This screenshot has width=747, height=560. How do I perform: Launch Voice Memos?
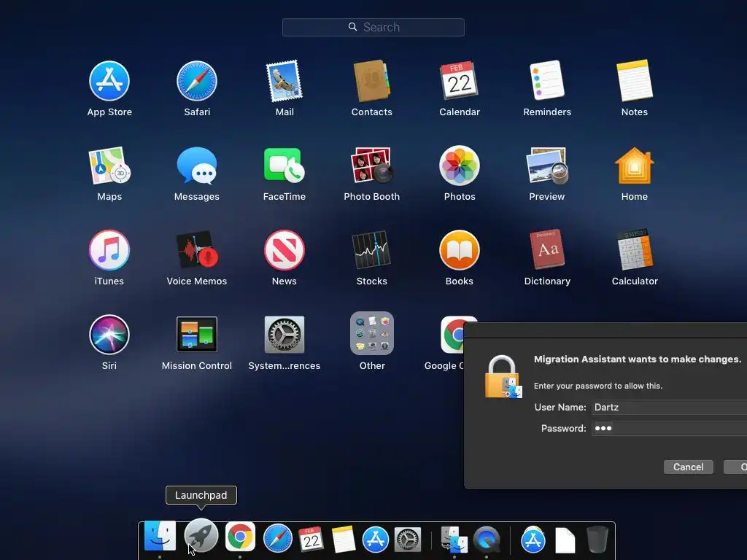pos(197,250)
